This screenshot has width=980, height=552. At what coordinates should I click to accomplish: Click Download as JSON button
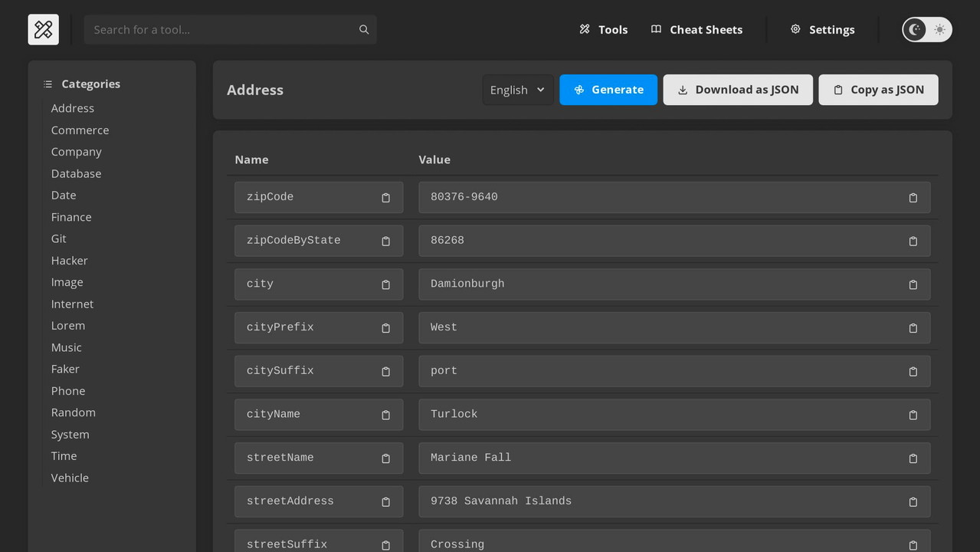click(x=737, y=90)
